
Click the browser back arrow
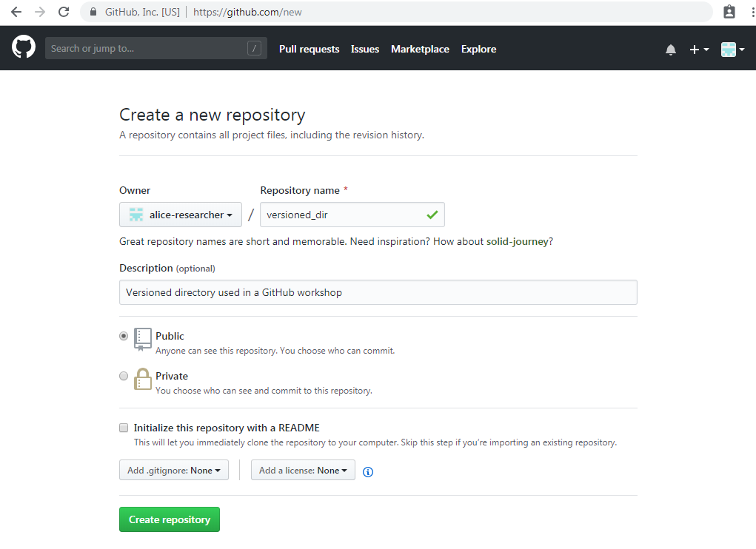pyautogui.click(x=16, y=12)
